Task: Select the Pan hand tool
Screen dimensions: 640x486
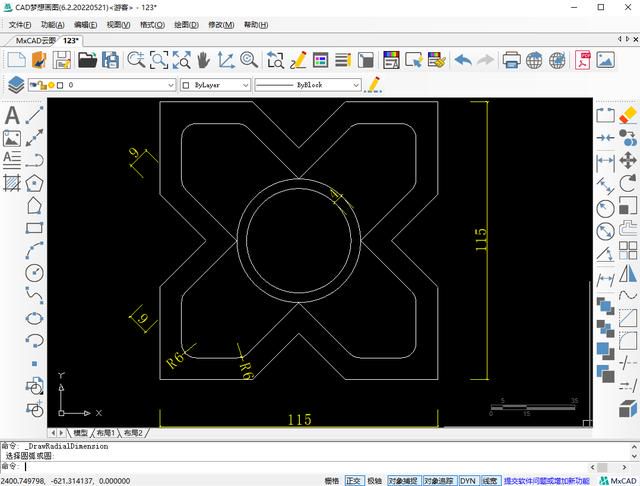Action: point(203,60)
